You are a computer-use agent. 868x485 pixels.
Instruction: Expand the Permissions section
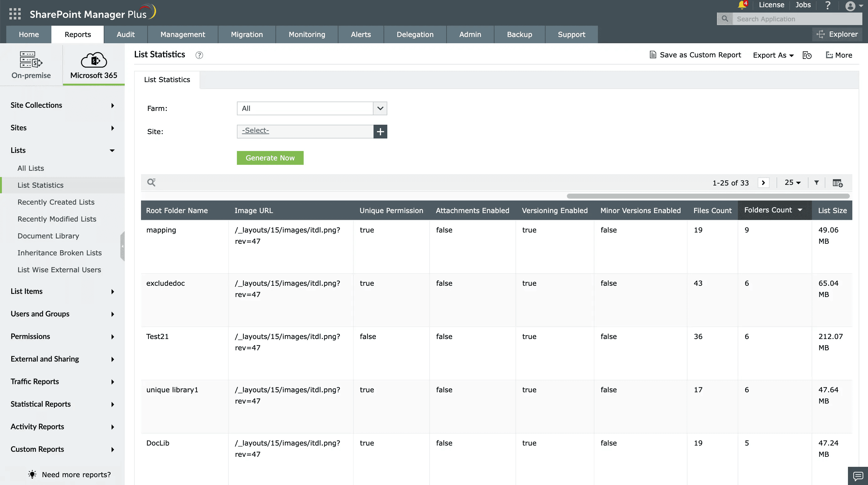pyautogui.click(x=62, y=336)
